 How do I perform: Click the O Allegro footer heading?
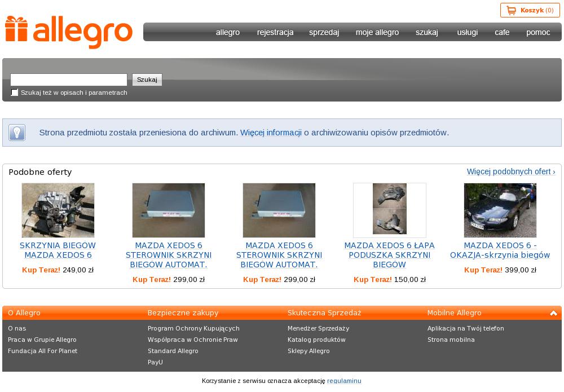click(24, 313)
